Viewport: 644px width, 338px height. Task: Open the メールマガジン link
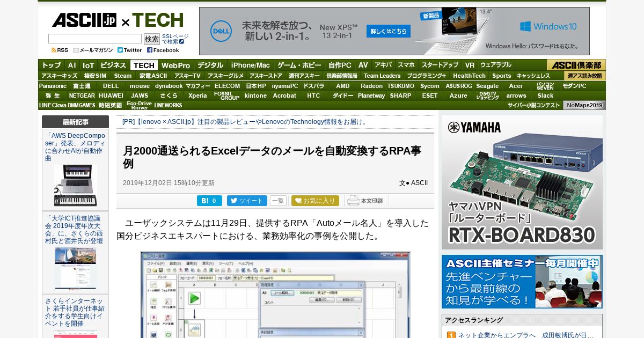[93, 50]
